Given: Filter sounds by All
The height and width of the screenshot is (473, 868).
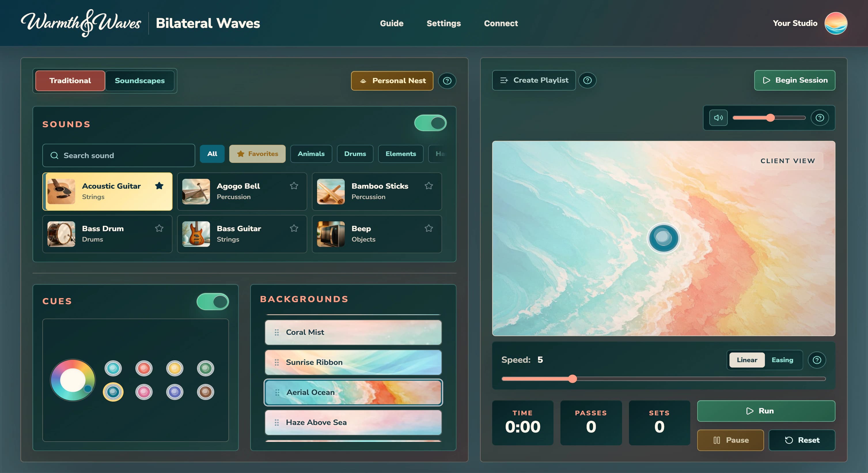Looking at the screenshot, I should point(212,154).
